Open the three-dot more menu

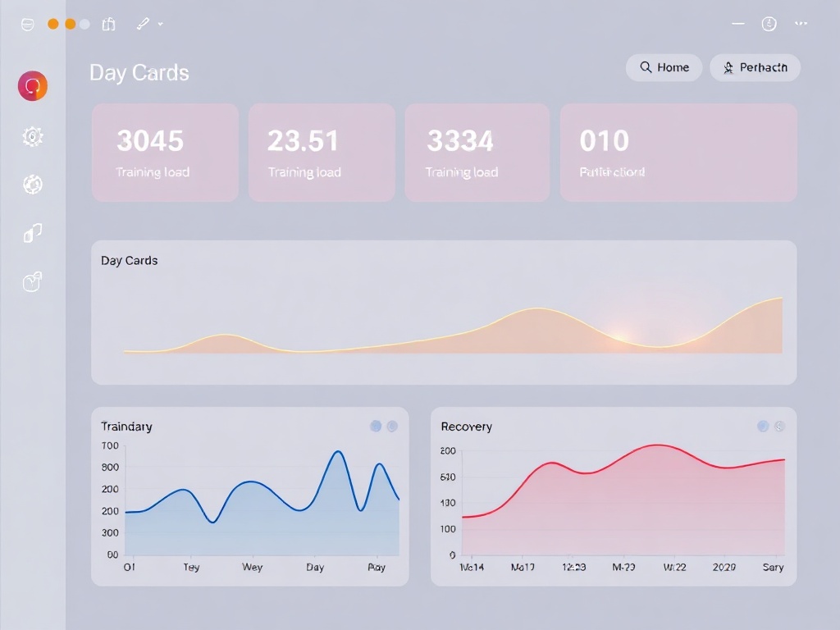tap(801, 24)
